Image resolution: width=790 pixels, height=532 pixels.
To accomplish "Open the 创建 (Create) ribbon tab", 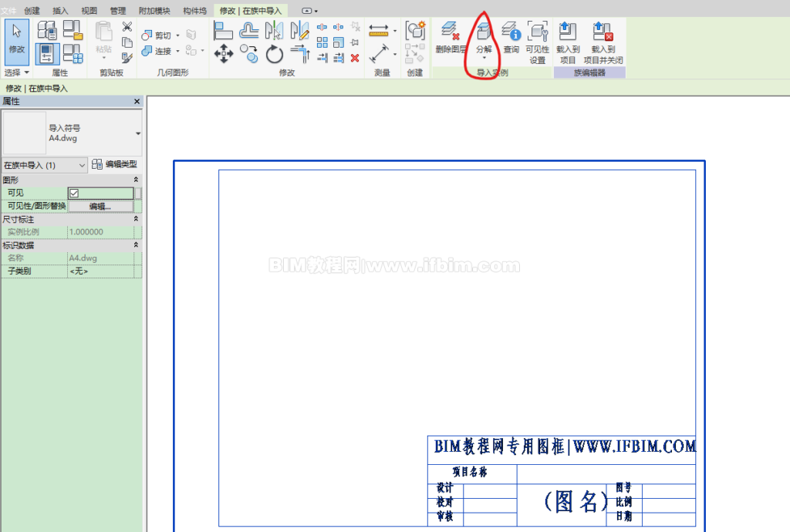I will [x=32, y=11].
